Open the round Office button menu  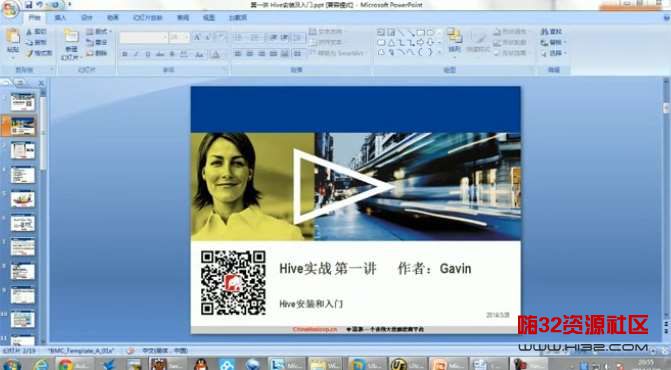pyautogui.click(x=10, y=9)
